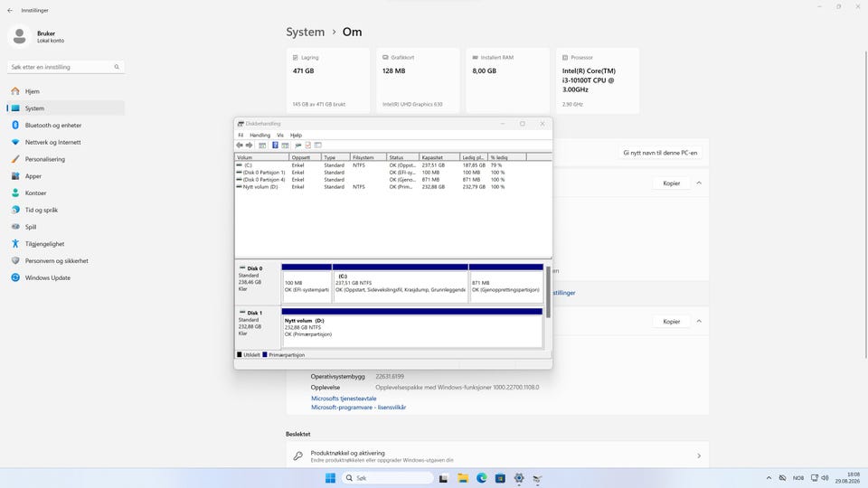Image resolution: width=868 pixels, height=488 pixels.
Task: Click the search magnifier in settings search box
Action: (117, 67)
